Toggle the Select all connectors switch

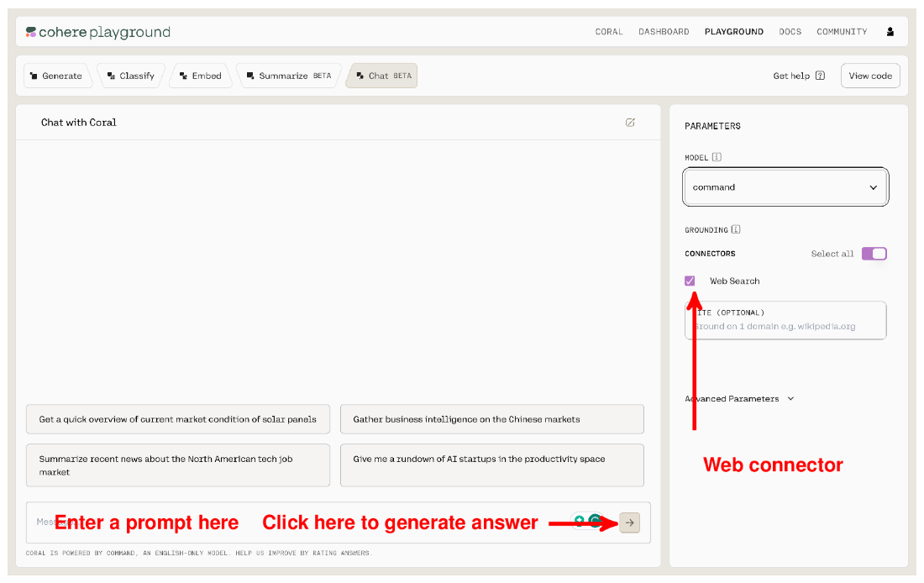coord(874,254)
